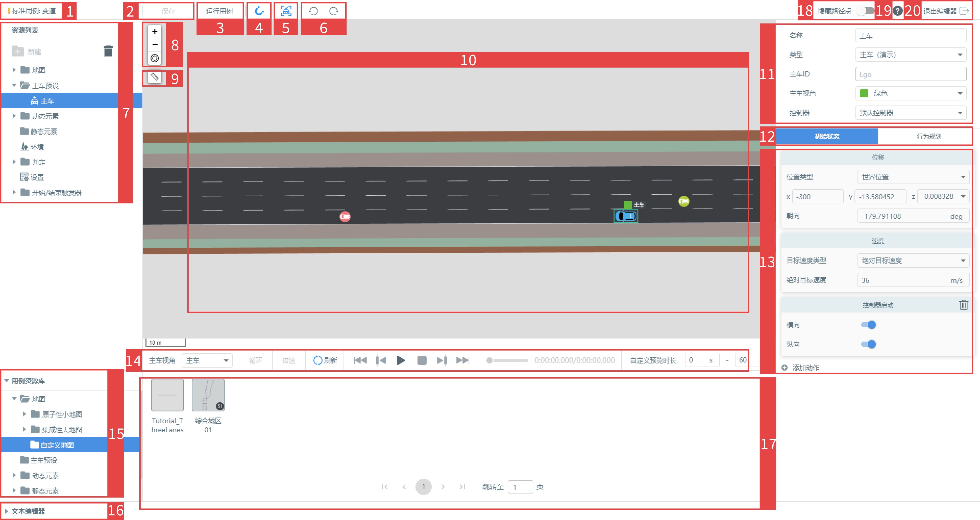The height and width of the screenshot is (520, 980).
Task: Open the 位置类型 dropdown
Action: click(913, 177)
